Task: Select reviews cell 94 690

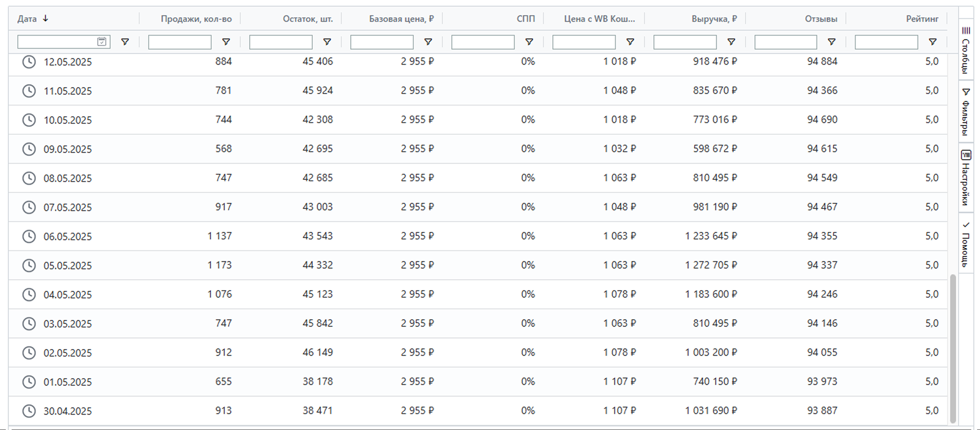Action: click(x=822, y=120)
